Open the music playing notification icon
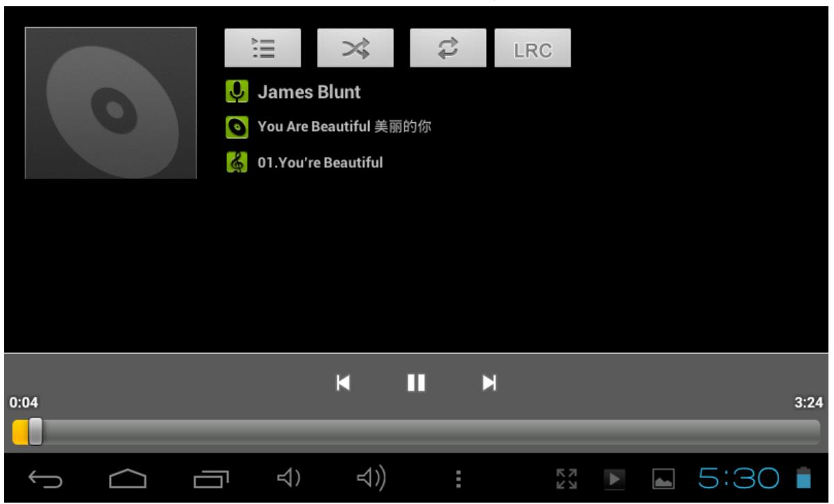This screenshot has width=834, height=504. [x=613, y=478]
